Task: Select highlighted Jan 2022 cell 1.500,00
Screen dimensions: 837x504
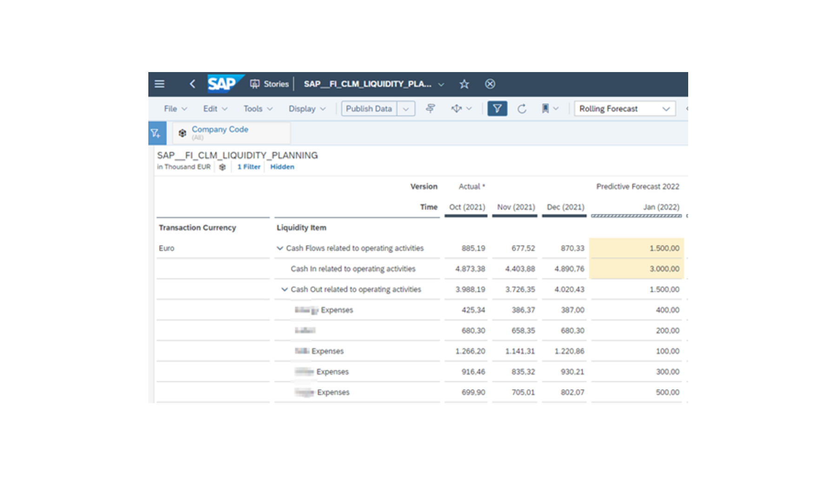Action: [x=637, y=248]
